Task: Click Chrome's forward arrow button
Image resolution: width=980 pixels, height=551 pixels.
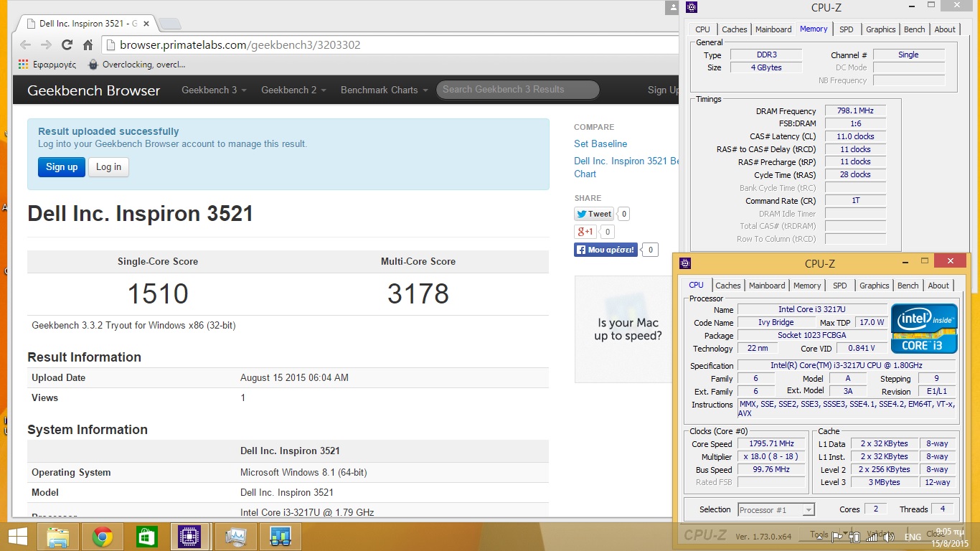Action: (46, 44)
